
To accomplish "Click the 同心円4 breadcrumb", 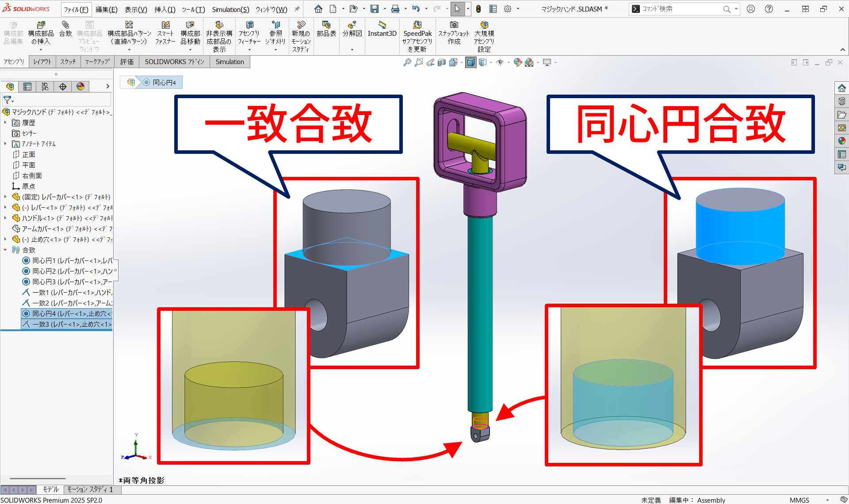I will point(159,82).
